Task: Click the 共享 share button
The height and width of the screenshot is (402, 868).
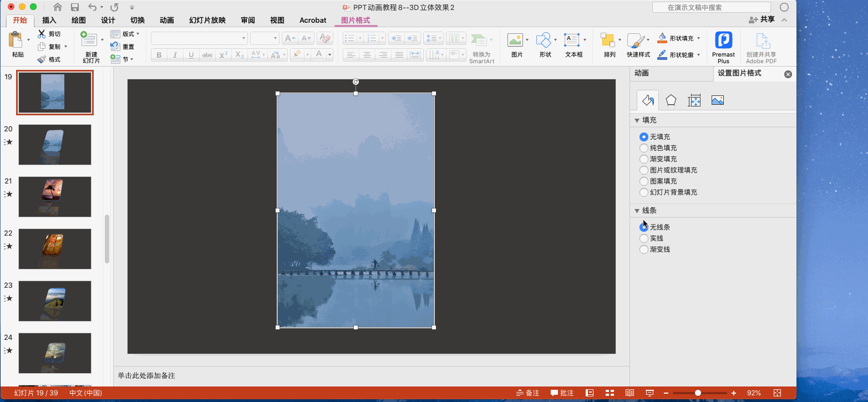Action: coord(762,19)
